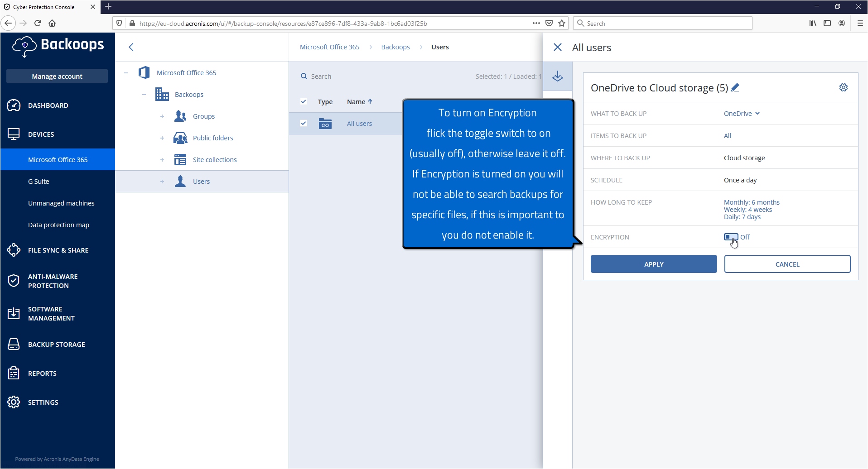Click the Backup Storage drive icon

point(14,345)
